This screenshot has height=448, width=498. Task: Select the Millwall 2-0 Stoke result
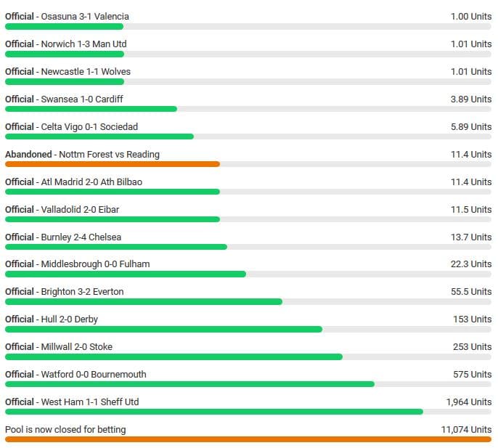pos(59,346)
